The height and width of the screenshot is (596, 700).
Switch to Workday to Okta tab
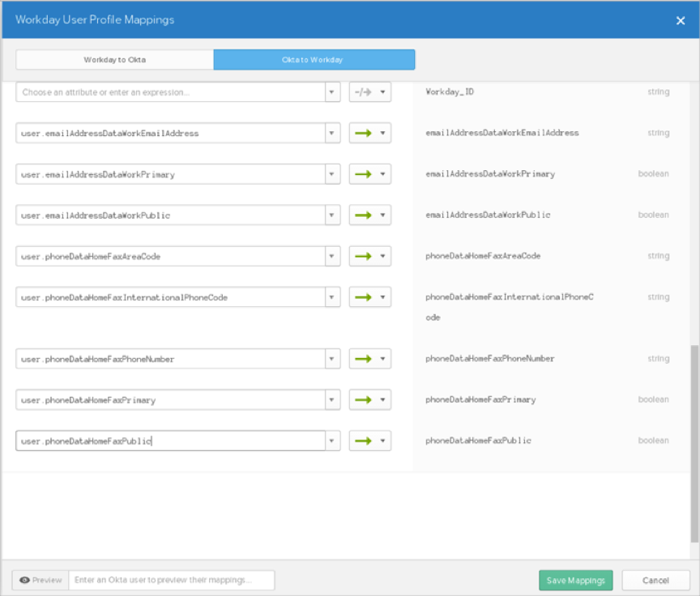coord(114,60)
